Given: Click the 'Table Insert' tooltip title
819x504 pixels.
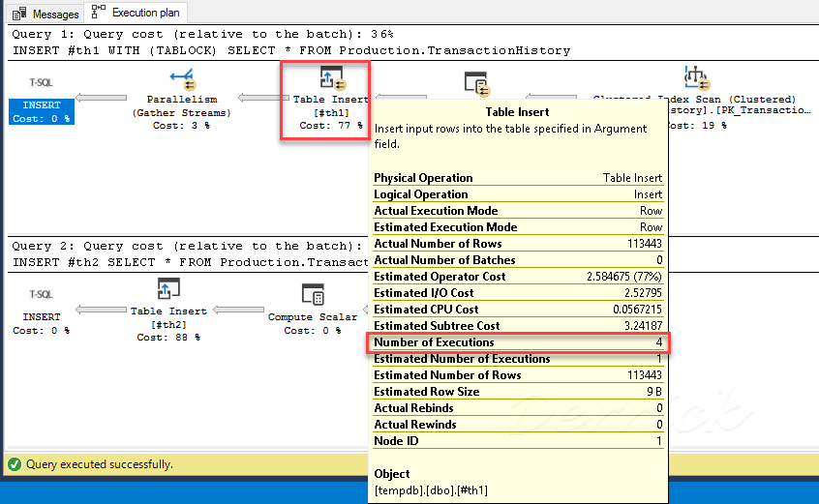Looking at the screenshot, I should (x=517, y=112).
